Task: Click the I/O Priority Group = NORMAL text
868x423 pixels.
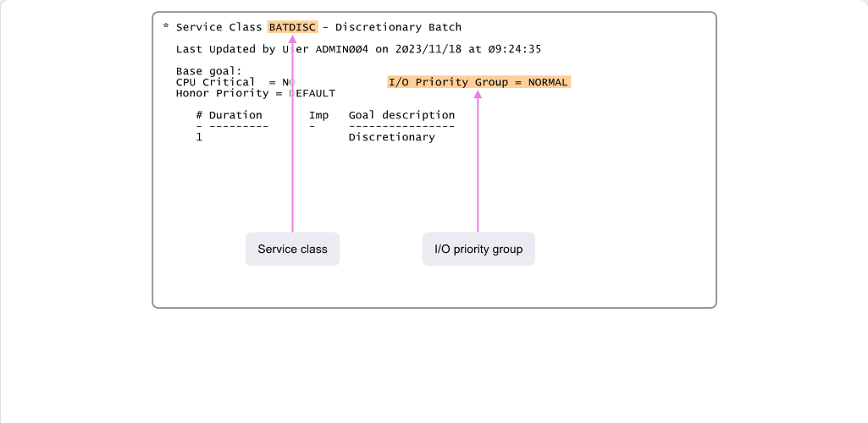Action: click(478, 82)
